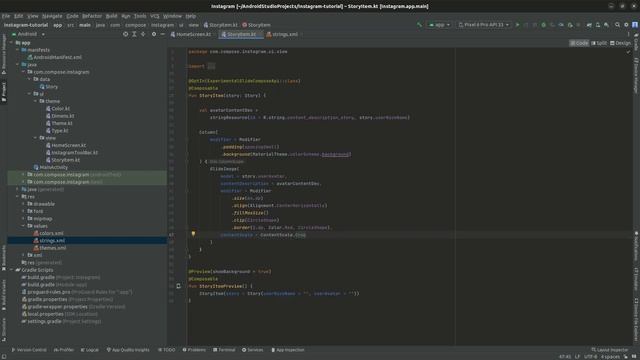Click the Build hammer icon
The width and height of the screenshot is (640, 360).
419,25
